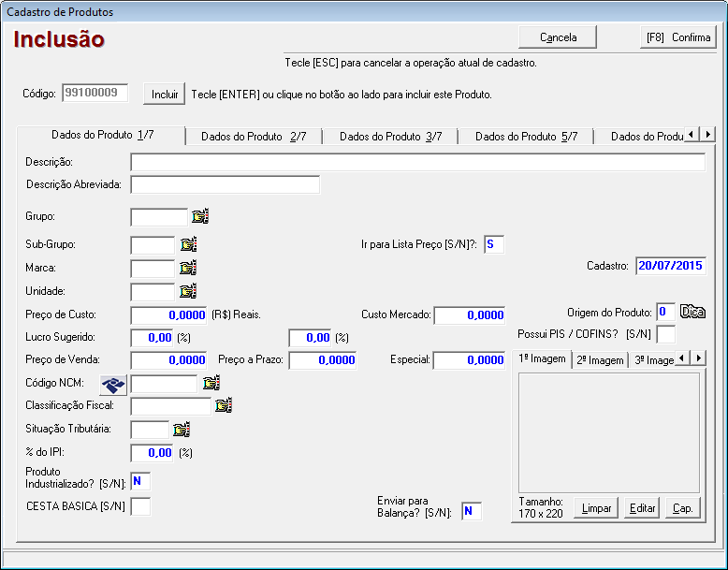Click the Dica icon for Origem do Produto

click(692, 312)
